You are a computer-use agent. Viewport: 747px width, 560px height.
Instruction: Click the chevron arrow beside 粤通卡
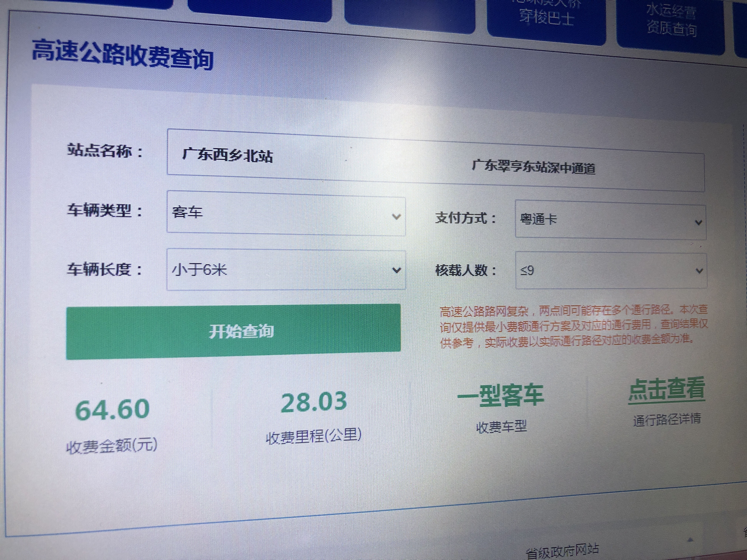[x=698, y=223]
